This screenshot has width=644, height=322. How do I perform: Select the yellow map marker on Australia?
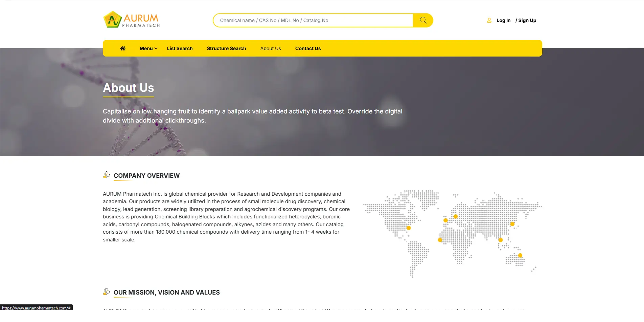coord(520,256)
